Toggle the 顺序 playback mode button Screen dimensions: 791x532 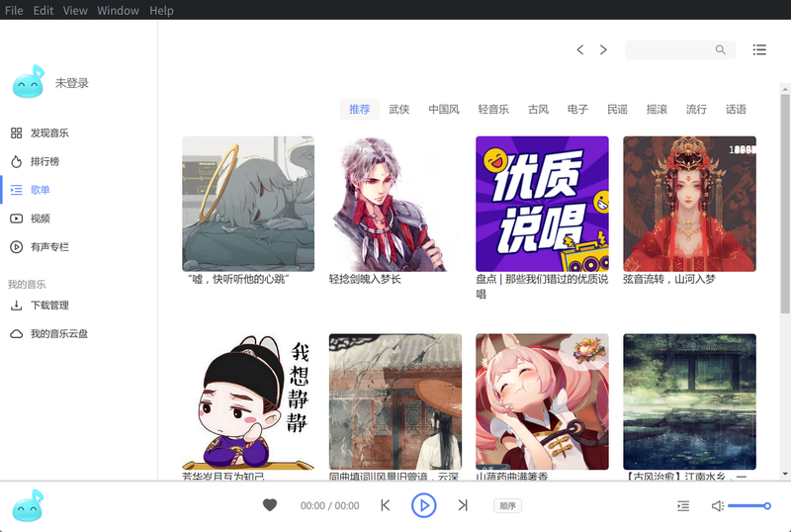tap(507, 505)
